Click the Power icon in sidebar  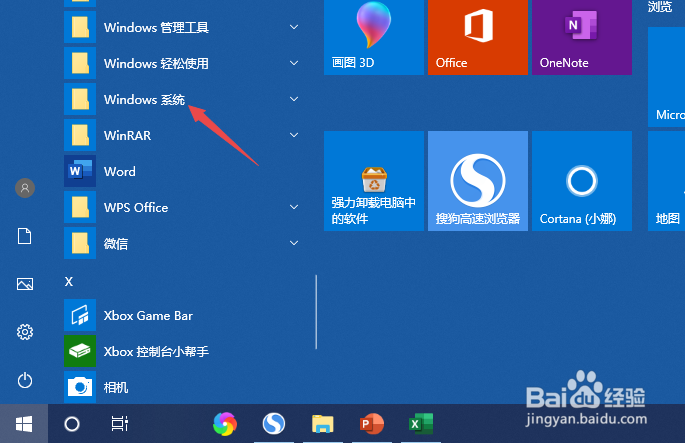pyautogui.click(x=24, y=380)
